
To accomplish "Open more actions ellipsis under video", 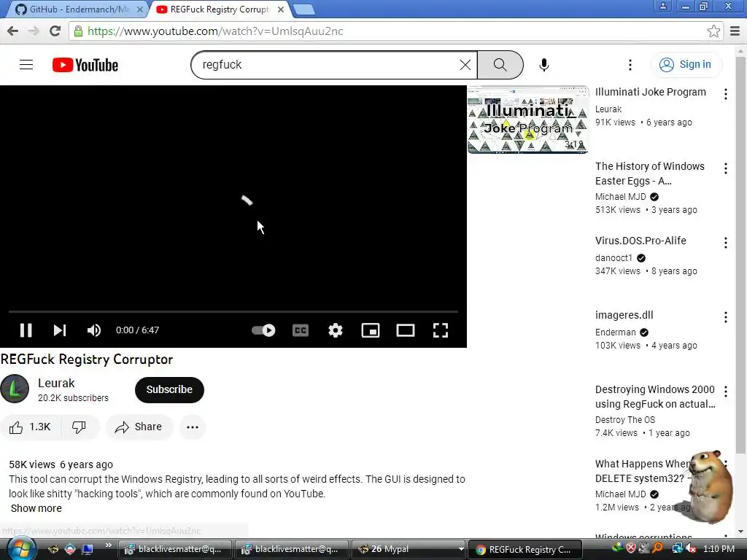I will coord(193,427).
